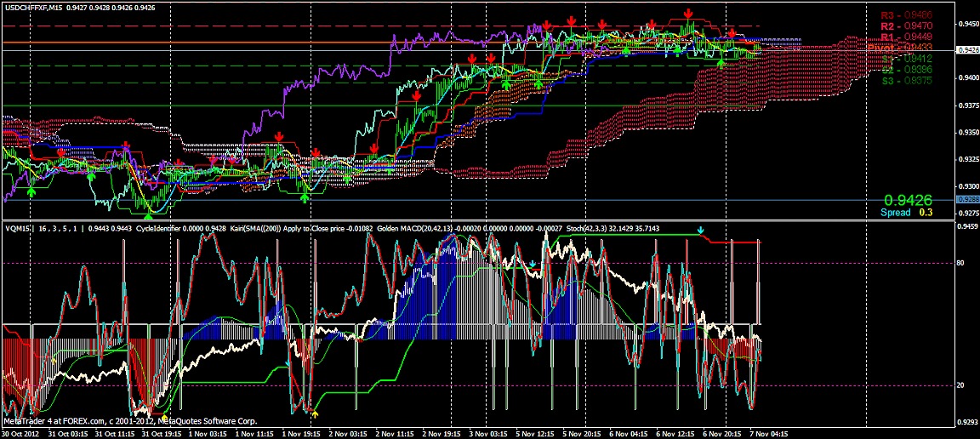Viewport: 980px width, 439px height.
Task: Select the R3 resistance level label
Action: pyautogui.click(x=906, y=15)
